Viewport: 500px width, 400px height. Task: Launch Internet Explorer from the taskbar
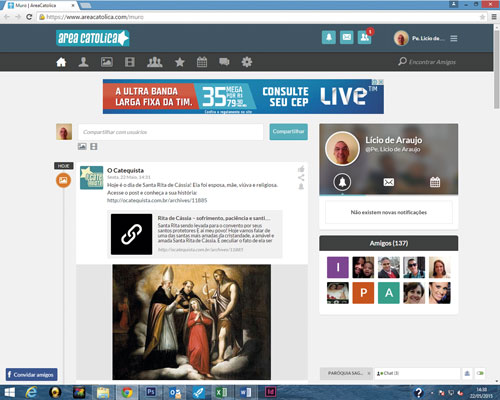[x=31, y=393]
